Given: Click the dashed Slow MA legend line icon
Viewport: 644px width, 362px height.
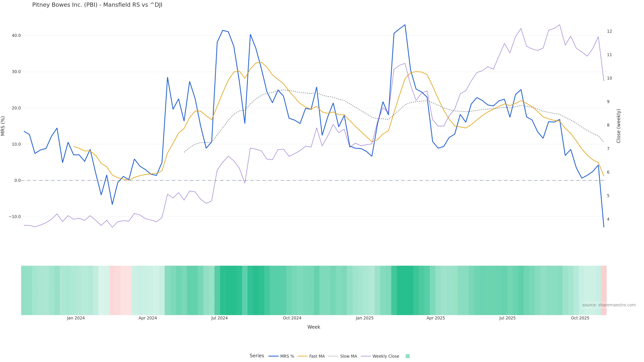Looking at the screenshot, I should click(x=333, y=356).
